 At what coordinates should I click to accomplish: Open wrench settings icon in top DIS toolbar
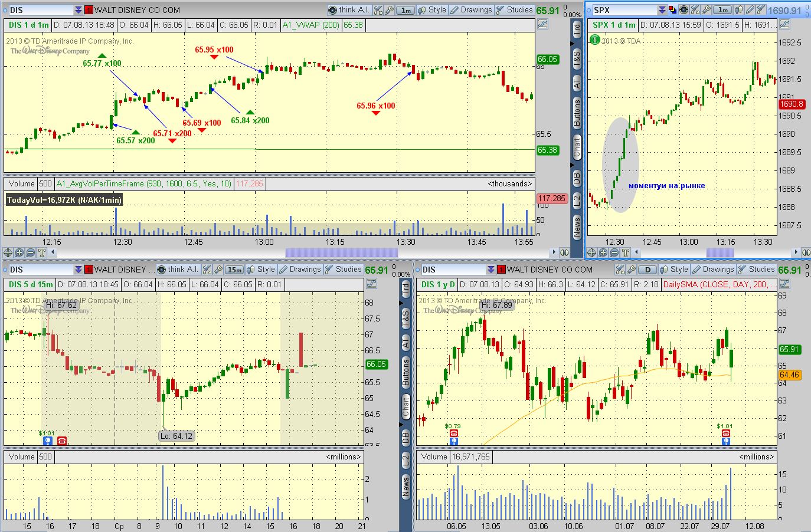390,10
